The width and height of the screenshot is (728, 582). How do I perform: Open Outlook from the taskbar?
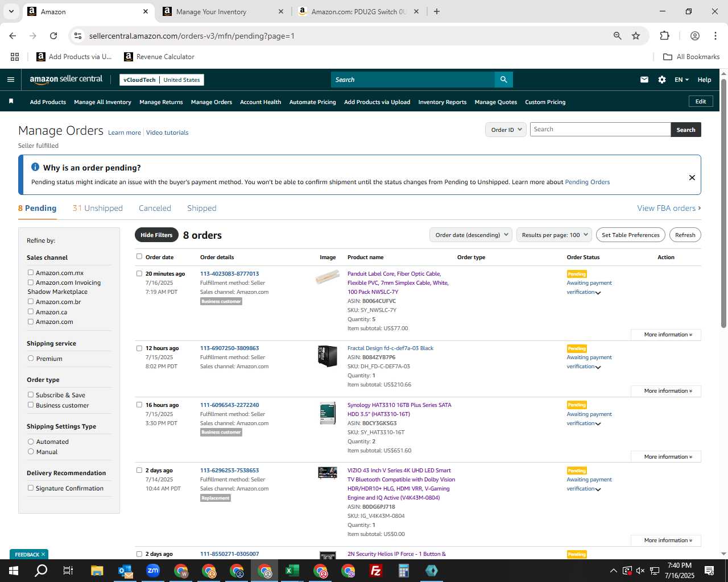point(125,571)
